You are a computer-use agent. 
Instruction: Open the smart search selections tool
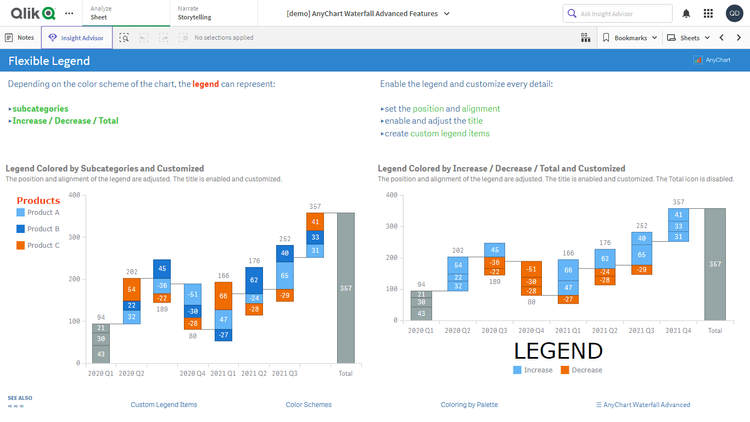(124, 37)
